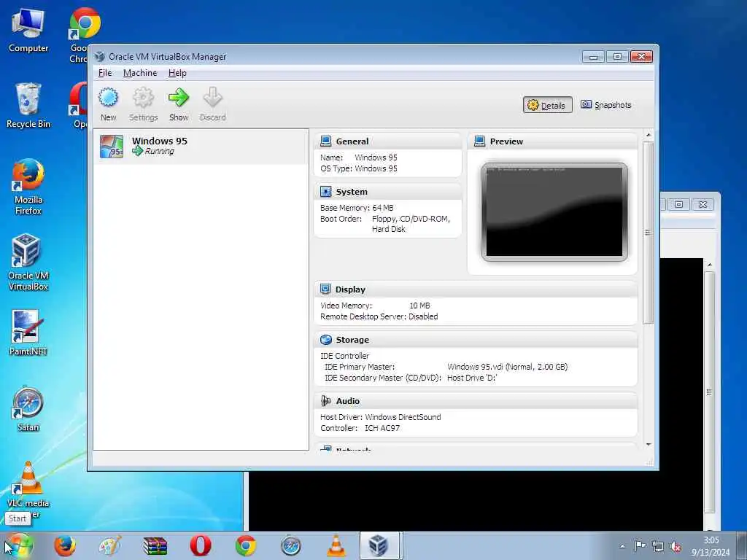Click the "Base Memory: 64 MB" line
Viewport: 747px width, 560px height.
click(357, 208)
